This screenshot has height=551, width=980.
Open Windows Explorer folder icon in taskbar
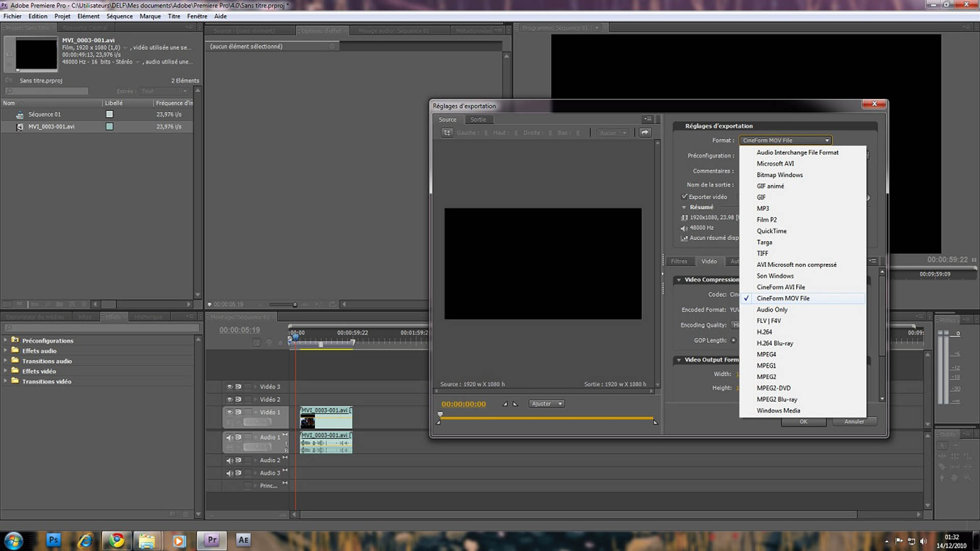pos(147,540)
